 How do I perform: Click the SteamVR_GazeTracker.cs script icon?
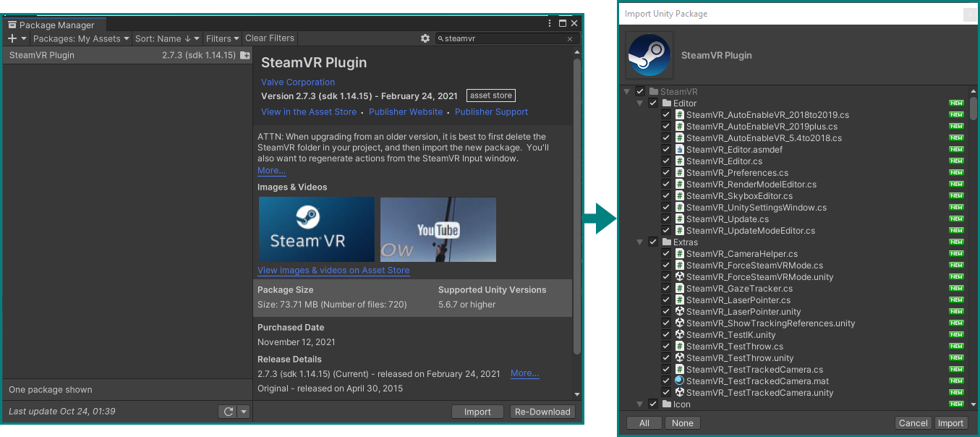pyautogui.click(x=680, y=289)
